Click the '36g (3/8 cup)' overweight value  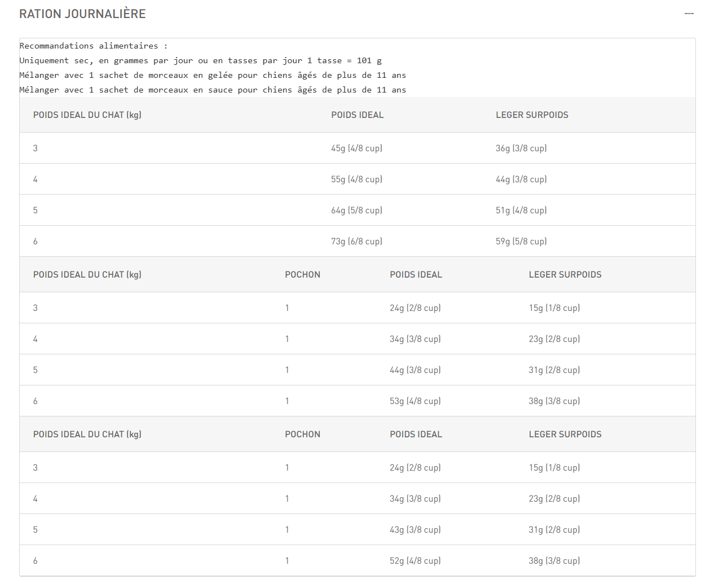point(521,148)
